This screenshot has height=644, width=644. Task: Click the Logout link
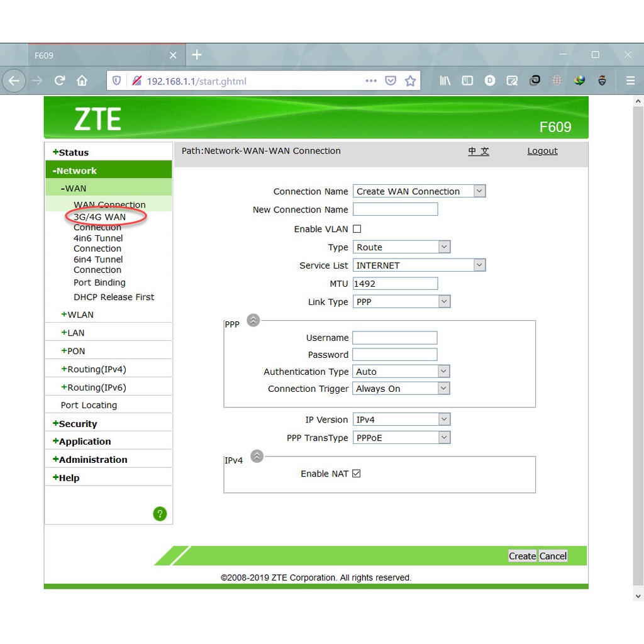[x=542, y=151]
